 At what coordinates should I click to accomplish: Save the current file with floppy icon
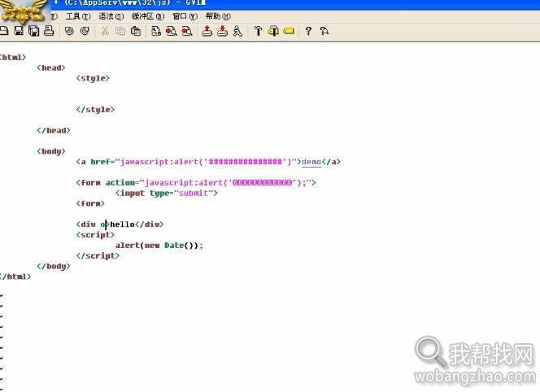19,31
